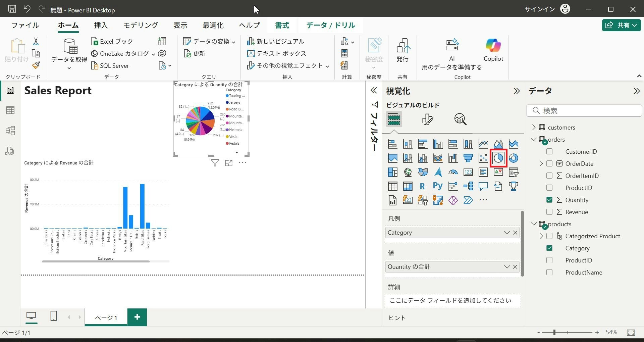Check the OrderDate field checkbox
Image resolution: width=644 pixels, height=342 pixels.
pos(549,163)
